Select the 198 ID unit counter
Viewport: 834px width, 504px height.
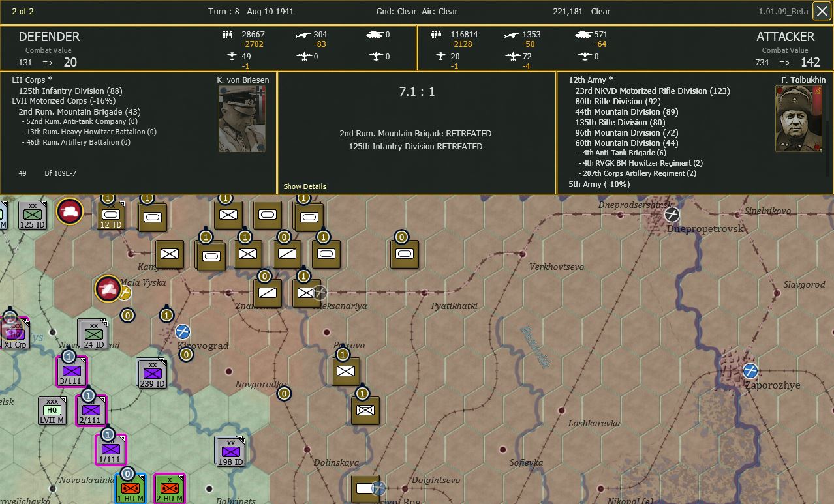230,451
